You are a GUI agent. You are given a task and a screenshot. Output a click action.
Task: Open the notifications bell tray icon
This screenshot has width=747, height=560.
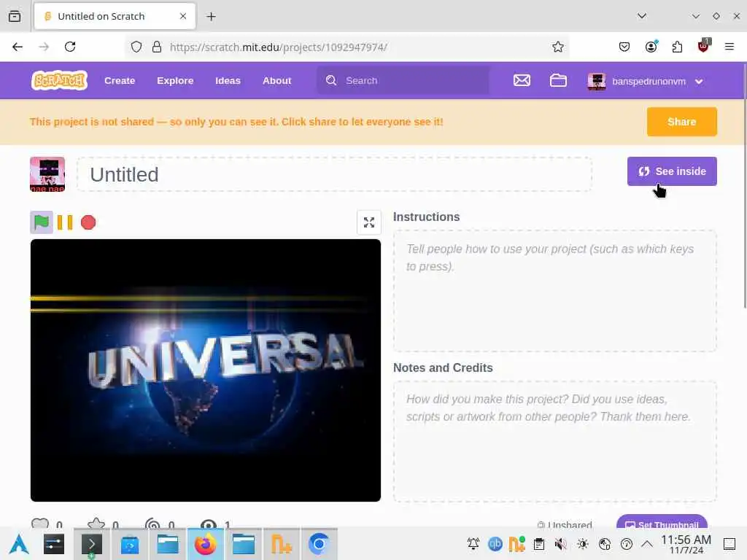click(473, 544)
